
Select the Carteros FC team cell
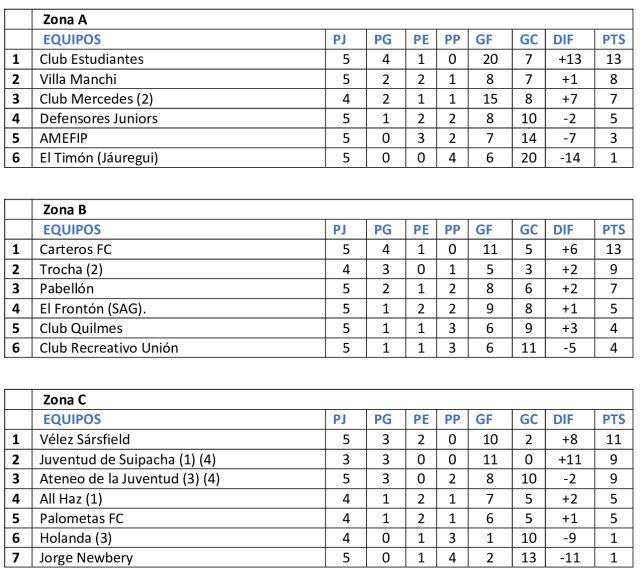74,249
